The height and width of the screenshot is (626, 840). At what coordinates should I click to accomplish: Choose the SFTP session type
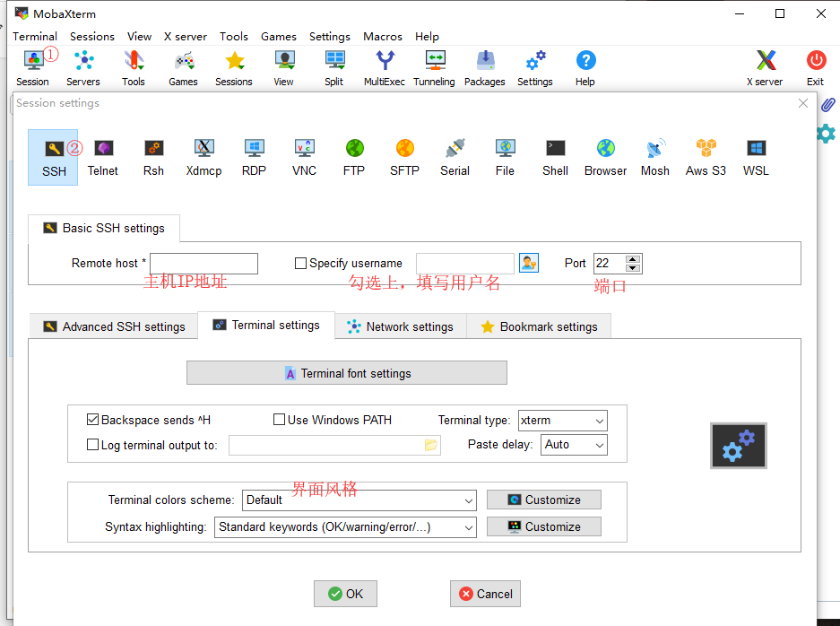pos(404,158)
